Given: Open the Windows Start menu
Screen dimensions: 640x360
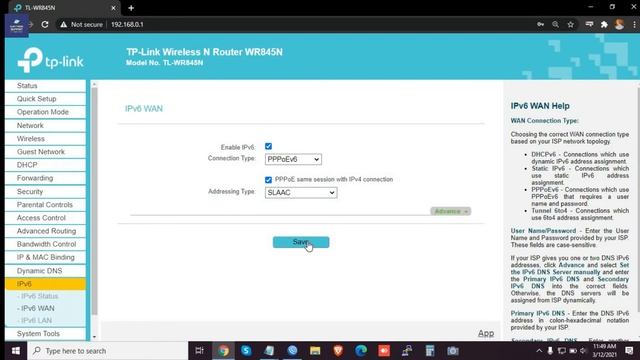Looking at the screenshot, I should point(16,351).
